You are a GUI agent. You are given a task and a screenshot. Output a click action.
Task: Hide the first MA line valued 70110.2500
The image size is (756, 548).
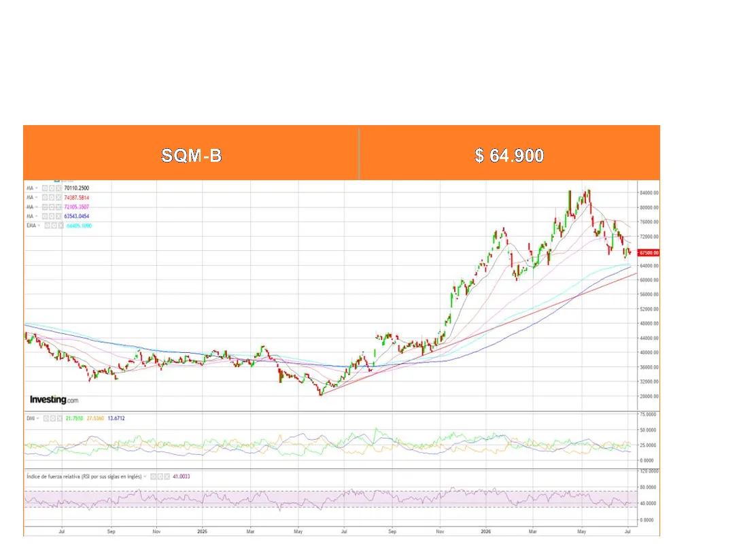tap(45, 188)
